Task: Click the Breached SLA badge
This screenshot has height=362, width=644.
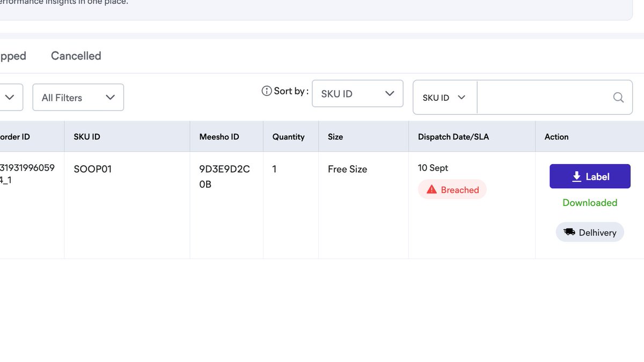Action: (x=452, y=190)
